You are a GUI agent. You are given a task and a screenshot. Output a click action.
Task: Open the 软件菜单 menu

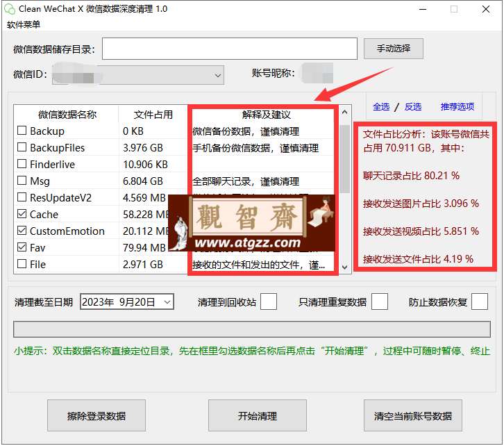(x=24, y=24)
